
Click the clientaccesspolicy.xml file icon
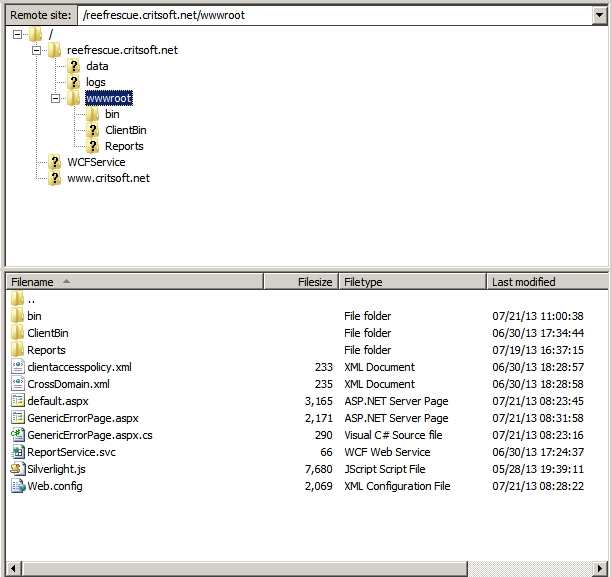[x=18, y=367]
